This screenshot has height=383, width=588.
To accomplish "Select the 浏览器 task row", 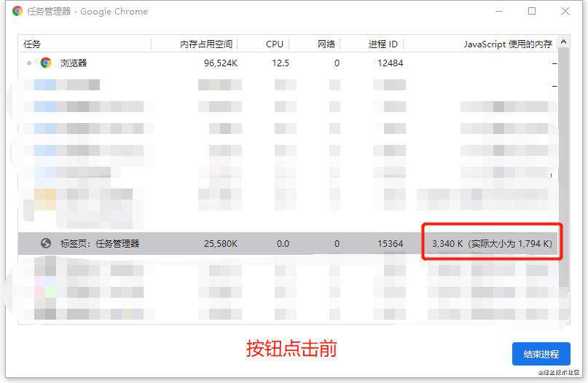I will coord(288,63).
